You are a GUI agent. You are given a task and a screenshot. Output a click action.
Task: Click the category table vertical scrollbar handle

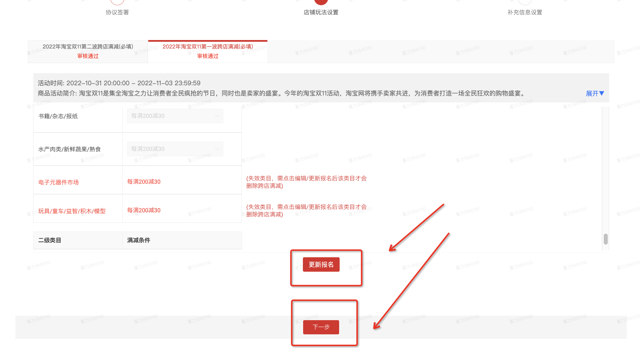[606, 239]
